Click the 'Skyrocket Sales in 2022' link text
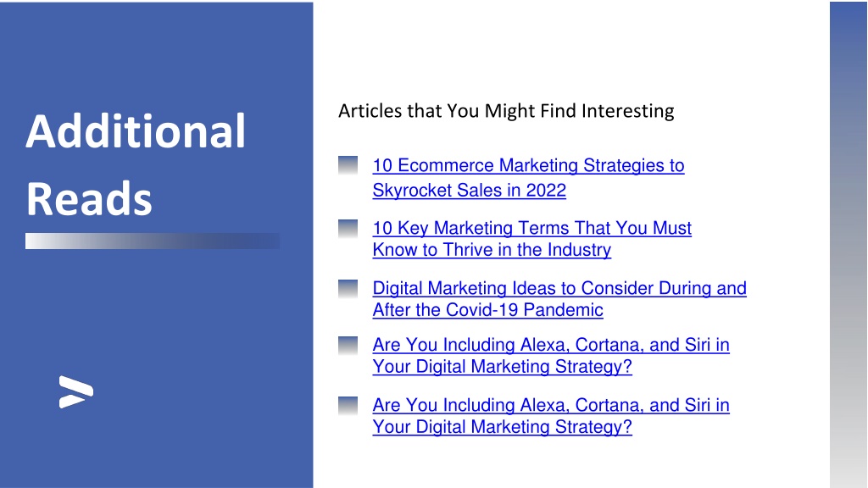Image resolution: width=868 pixels, height=488 pixels. click(x=469, y=191)
